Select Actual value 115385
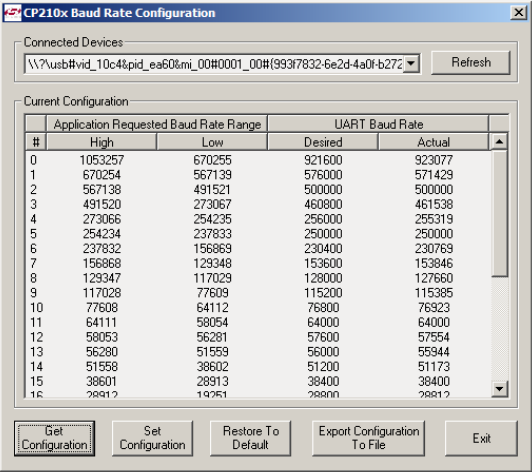This screenshot has height=472, width=532. [x=434, y=293]
